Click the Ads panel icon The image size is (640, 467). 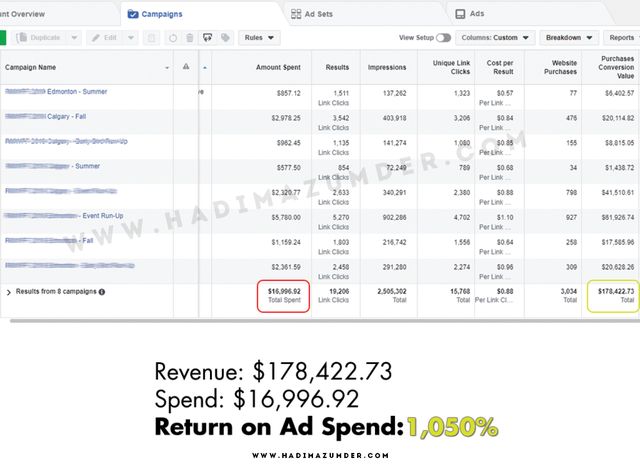[460, 14]
